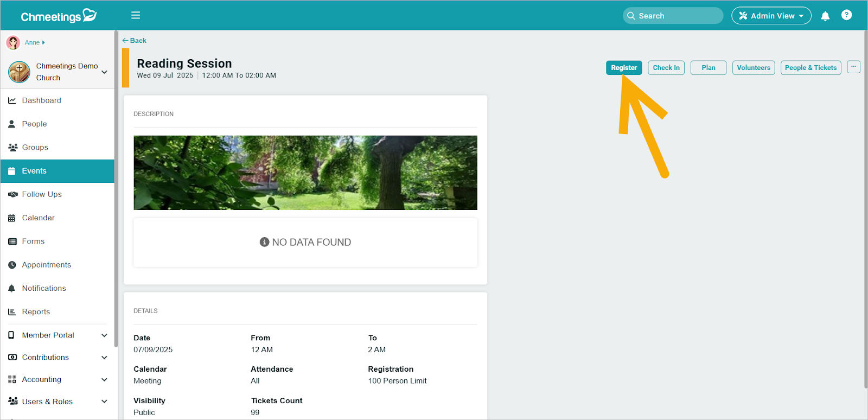Open the more options ellipsis button

pyautogui.click(x=853, y=67)
